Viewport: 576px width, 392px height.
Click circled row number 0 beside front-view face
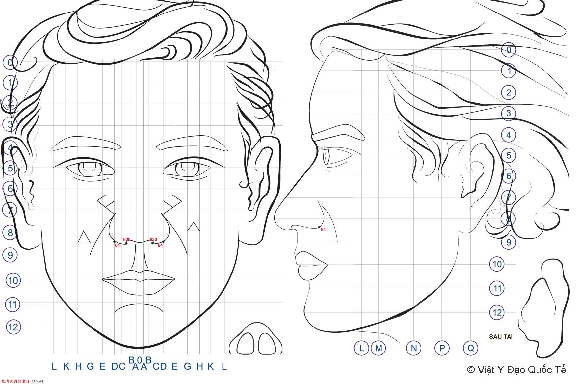10,62
